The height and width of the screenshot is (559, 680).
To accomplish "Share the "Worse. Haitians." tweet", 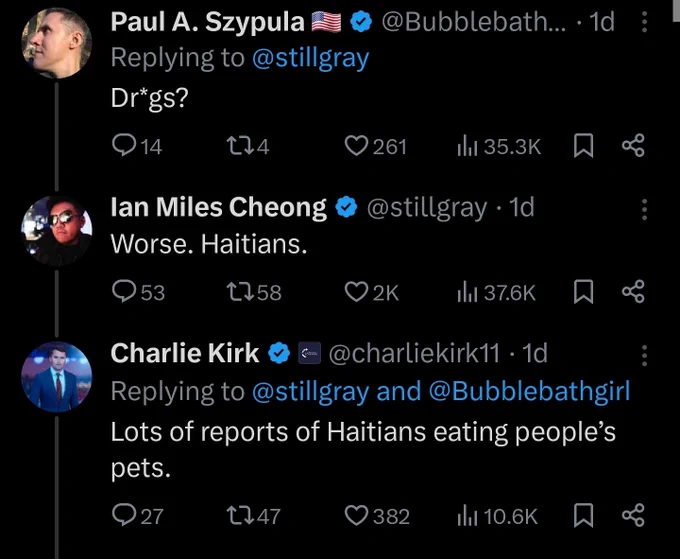I will tap(634, 291).
